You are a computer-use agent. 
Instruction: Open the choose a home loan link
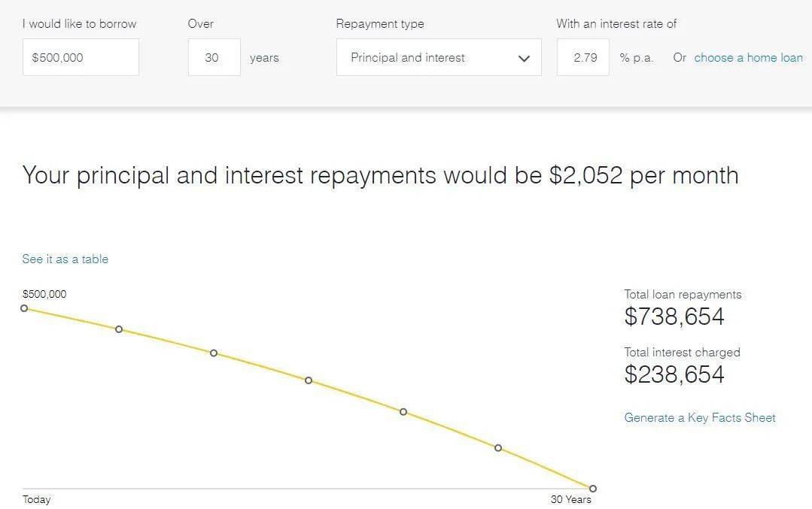(x=748, y=57)
